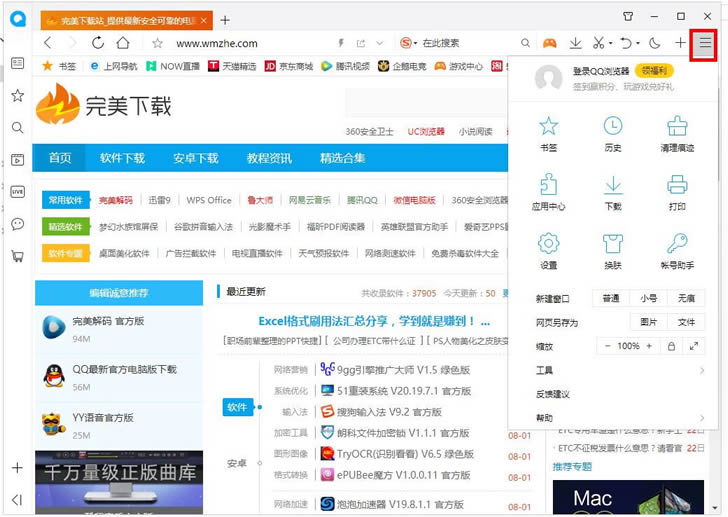Click the search magnifier in search box
The height and width of the screenshot is (517, 728).
(x=525, y=43)
